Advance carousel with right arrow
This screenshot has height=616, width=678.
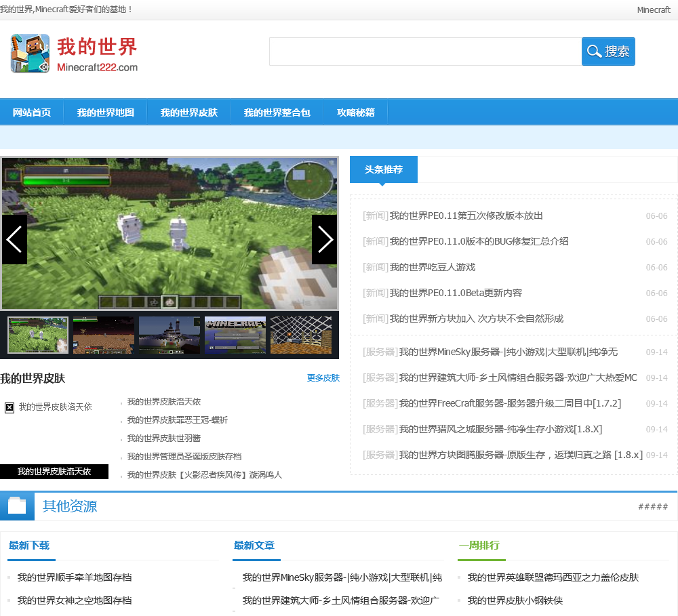click(x=324, y=239)
